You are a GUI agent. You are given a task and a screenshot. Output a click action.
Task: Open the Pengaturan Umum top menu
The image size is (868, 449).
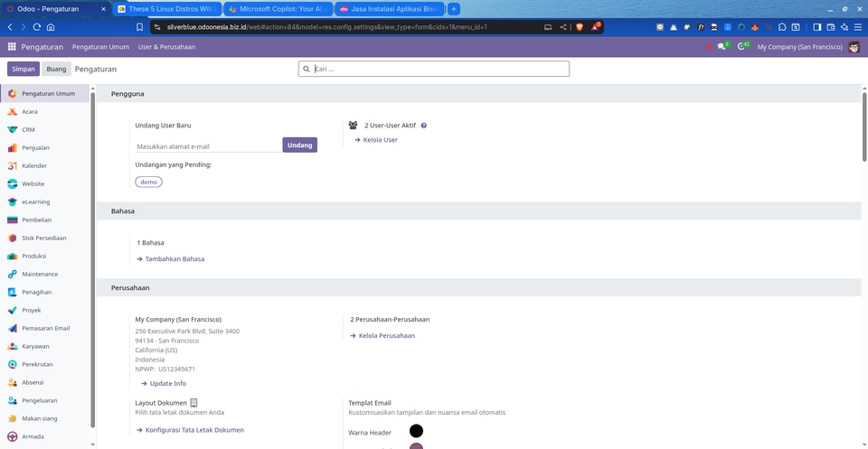(x=100, y=46)
